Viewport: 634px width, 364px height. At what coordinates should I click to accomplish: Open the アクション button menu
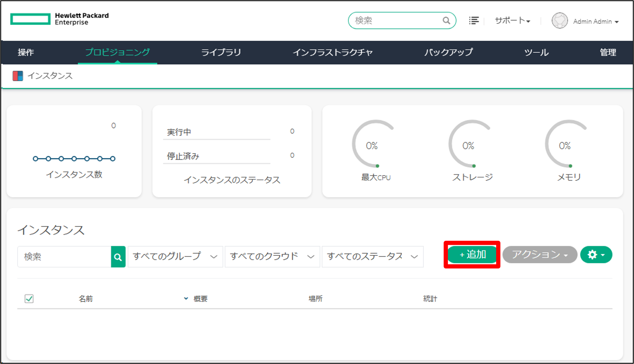click(x=540, y=254)
